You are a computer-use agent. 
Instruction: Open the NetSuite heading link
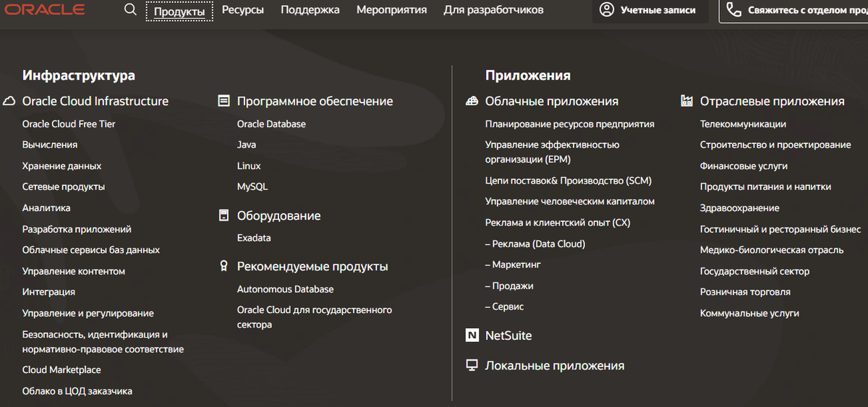[x=509, y=335]
